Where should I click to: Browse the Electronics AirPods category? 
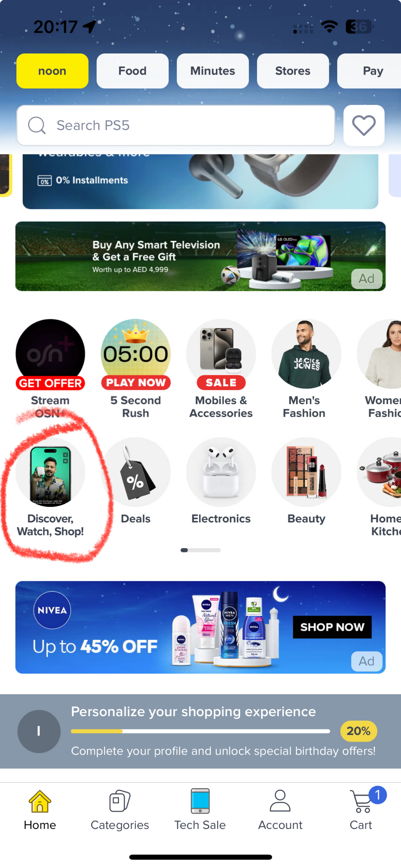[x=221, y=472]
